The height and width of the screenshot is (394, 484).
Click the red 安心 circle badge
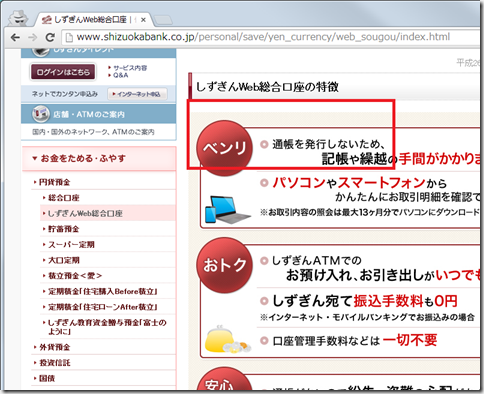tap(225, 378)
